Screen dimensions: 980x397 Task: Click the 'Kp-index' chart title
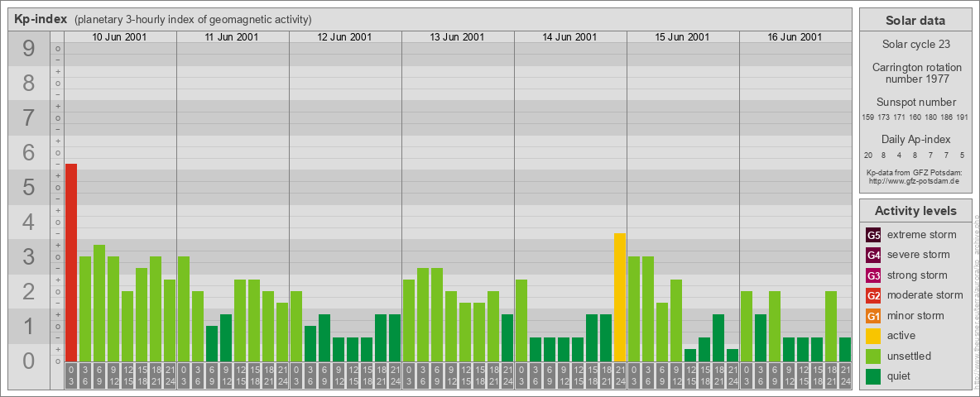coord(41,19)
